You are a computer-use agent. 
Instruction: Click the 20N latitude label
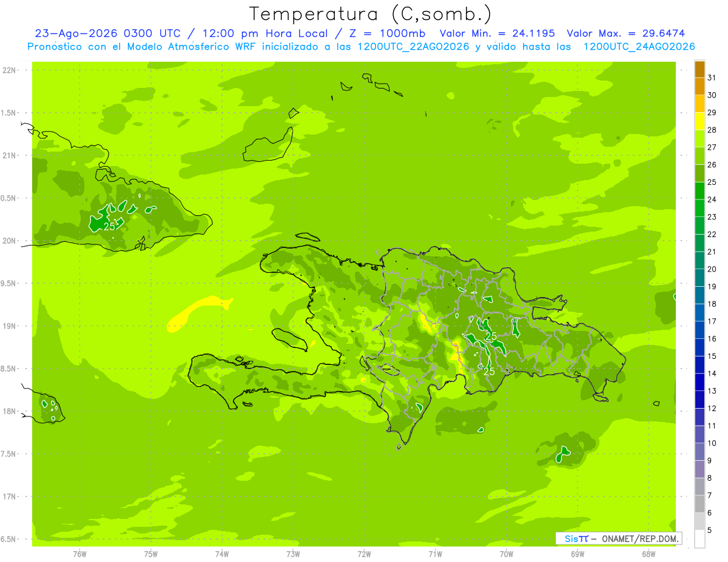click(10, 241)
